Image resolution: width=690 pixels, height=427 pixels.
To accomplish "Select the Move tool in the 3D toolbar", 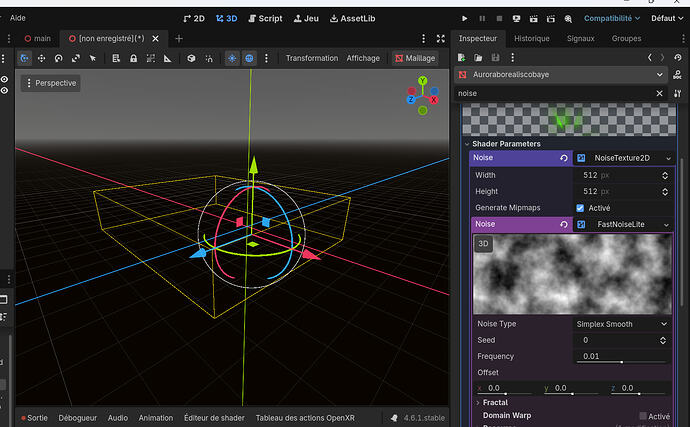I will 41,58.
